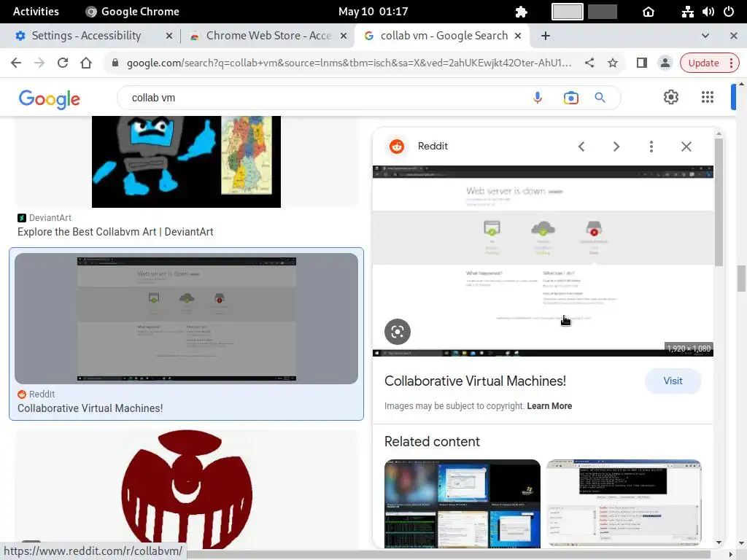The height and width of the screenshot is (560, 747).
Task: Open new browser tab
Action: point(546,36)
